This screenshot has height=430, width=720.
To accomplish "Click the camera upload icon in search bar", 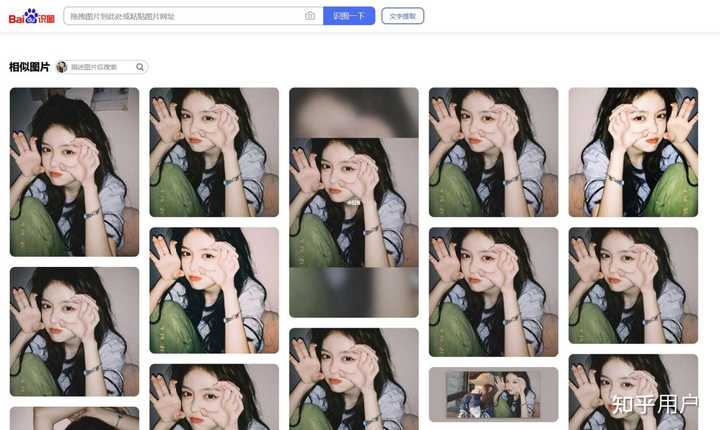I will [x=310, y=16].
